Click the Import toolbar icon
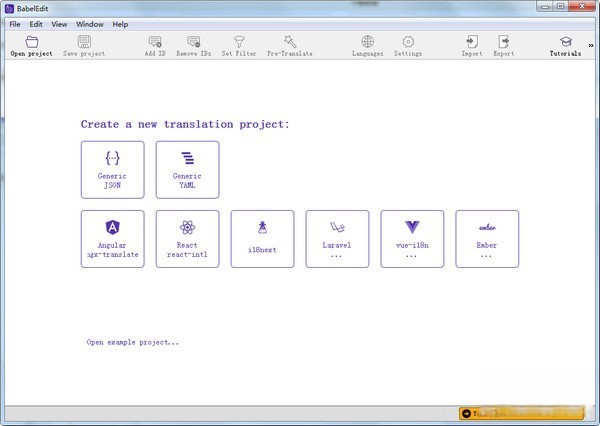Screen dimensions: 600x426 click(472, 41)
